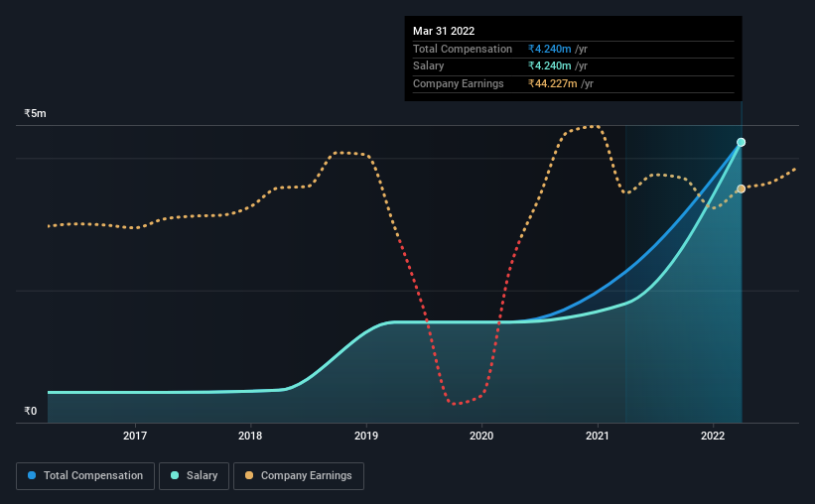815x504 pixels.
Task: Click the Company Earnings label in tooltip
Action: pyautogui.click(x=459, y=83)
